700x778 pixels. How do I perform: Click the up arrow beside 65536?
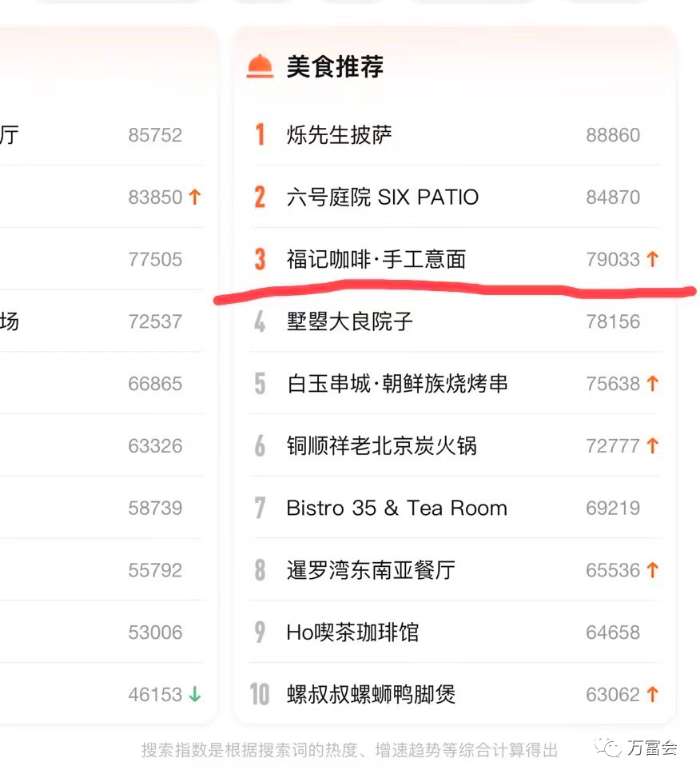(x=652, y=570)
